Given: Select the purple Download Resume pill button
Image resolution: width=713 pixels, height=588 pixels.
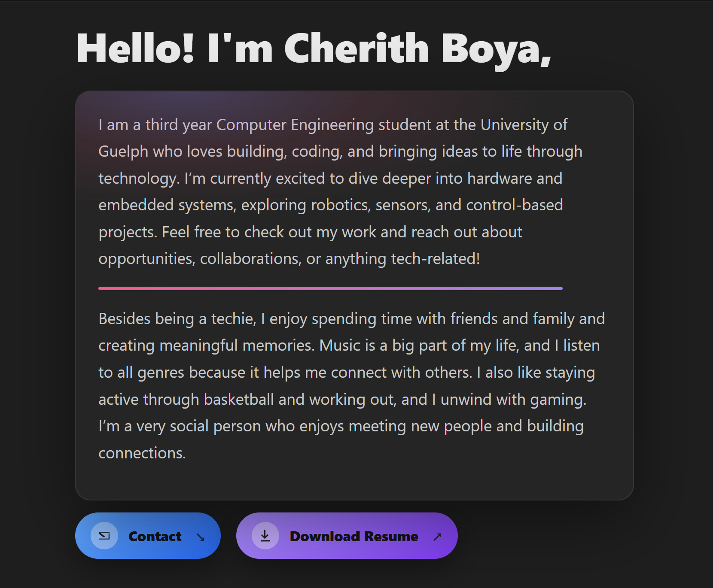Looking at the screenshot, I should [x=346, y=536].
